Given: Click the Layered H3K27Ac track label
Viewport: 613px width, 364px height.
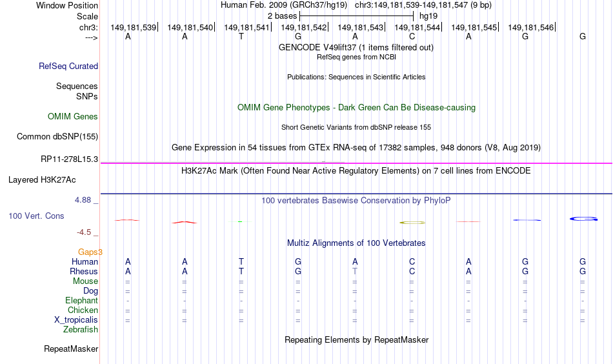Looking at the screenshot, I should click(42, 180).
